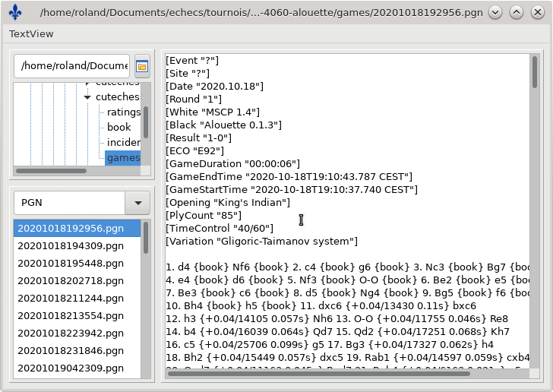This screenshot has width=553, height=392.
Task: Select the incidents folder in tree
Action: coord(123,143)
